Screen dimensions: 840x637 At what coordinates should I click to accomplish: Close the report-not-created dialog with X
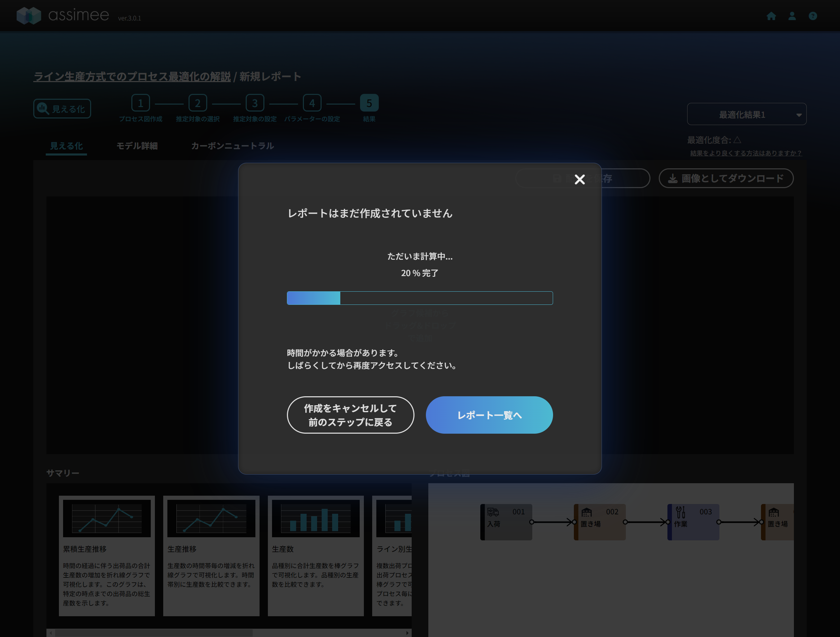(x=579, y=179)
